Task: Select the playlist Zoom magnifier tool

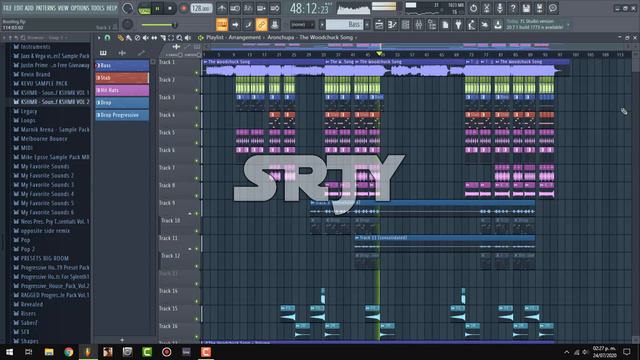Action: (179, 38)
